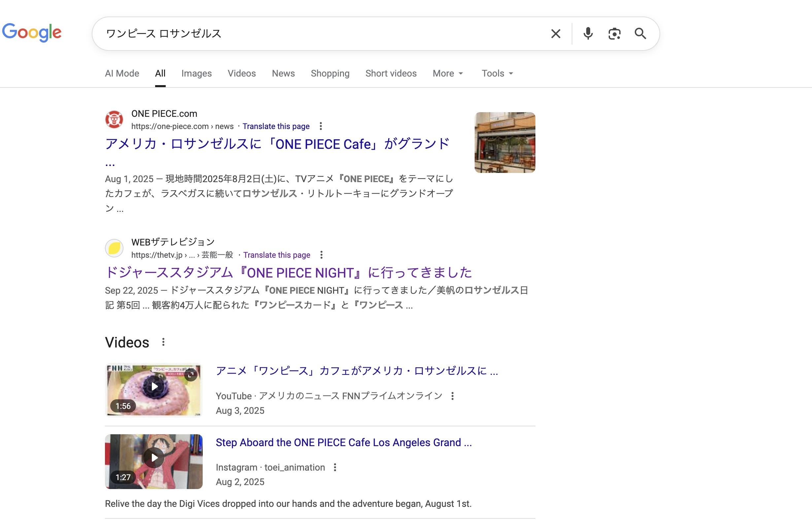Click the magnifying glass search button
The height and width of the screenshot is (526, 812).
click(x=640, y=34)
